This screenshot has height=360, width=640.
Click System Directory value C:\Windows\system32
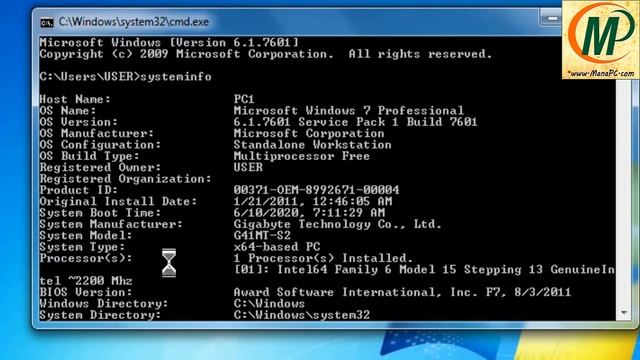click(302, 315)
